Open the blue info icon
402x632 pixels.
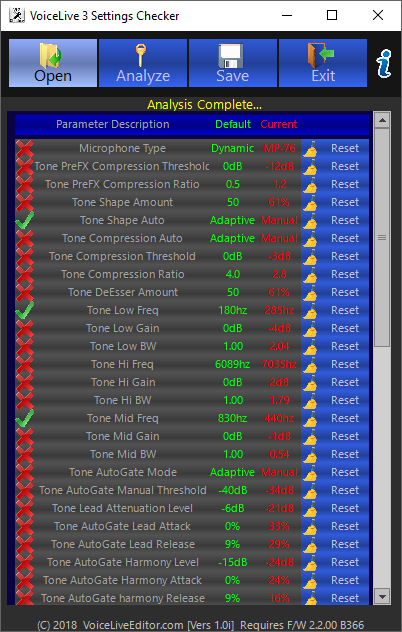384,63
